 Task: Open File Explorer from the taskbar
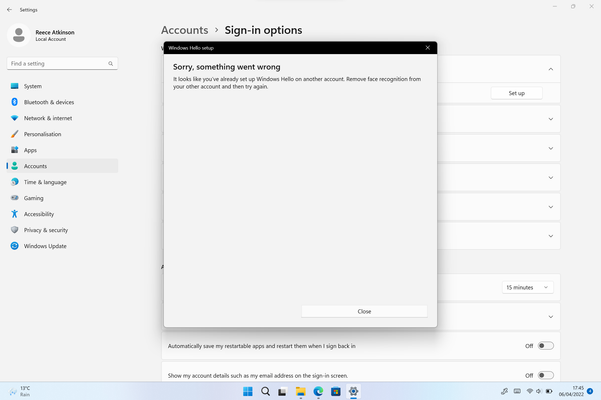[x=300, y=392]
